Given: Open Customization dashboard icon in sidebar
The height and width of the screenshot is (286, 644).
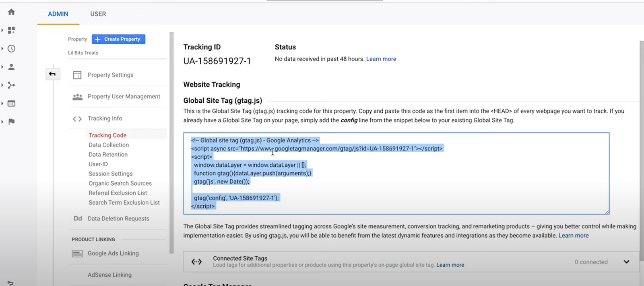Looking at the screenshot, I should pyautogui.click(x=11, y=30).
